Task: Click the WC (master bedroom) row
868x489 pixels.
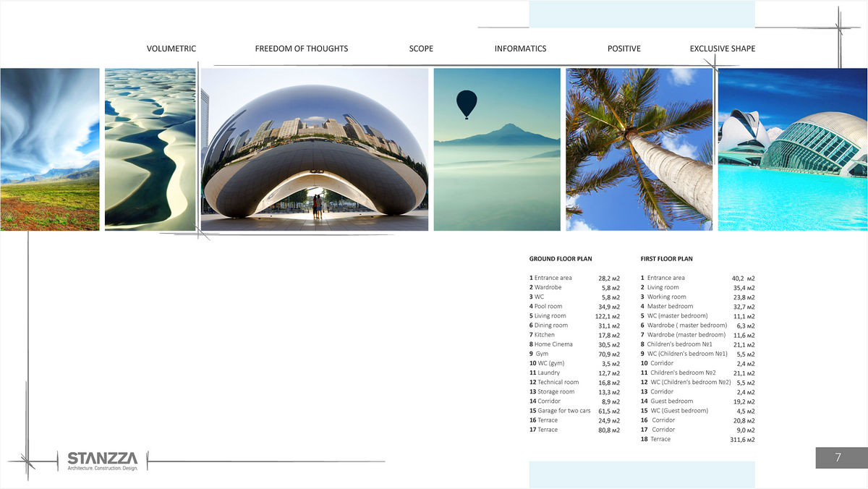Action: [x=697, y=315]
